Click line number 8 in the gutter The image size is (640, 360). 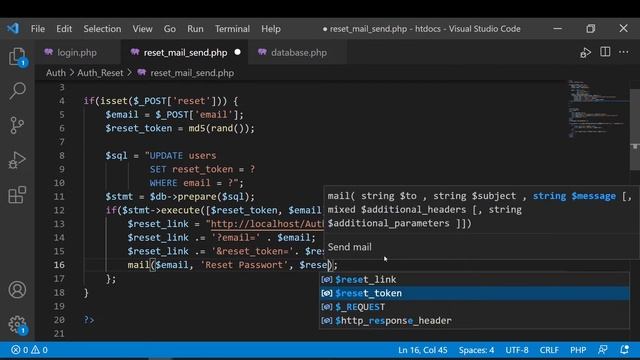coord(62,156)
